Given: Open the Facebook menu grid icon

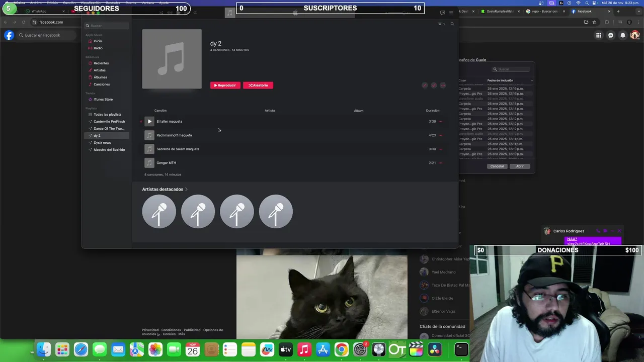Looking at the screenshot, I should 599,35.
